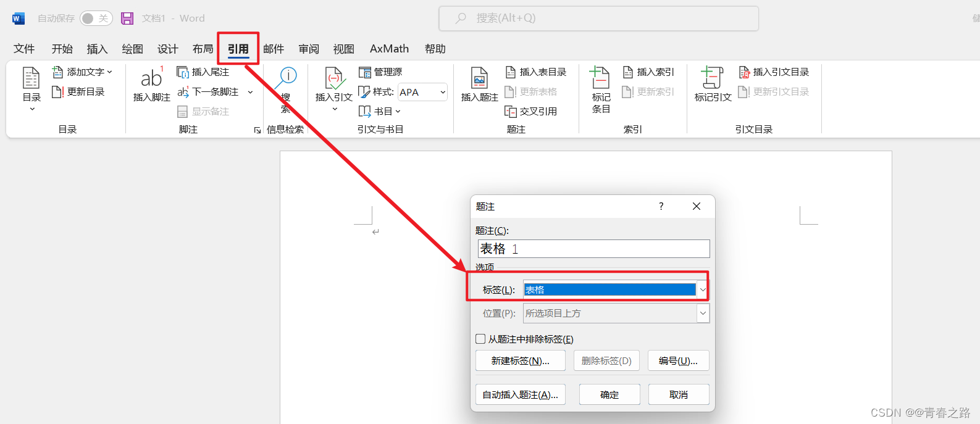Click 插入引文目录 button
This screenshot has width=980, height=424.
pos(774,72)
